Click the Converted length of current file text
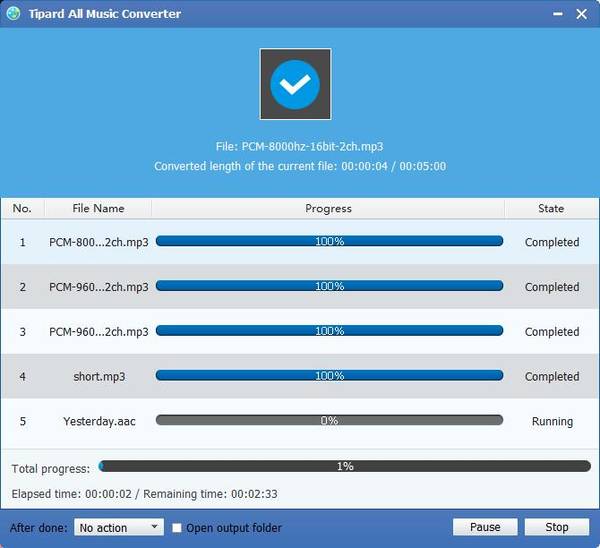 pos(300,166)
